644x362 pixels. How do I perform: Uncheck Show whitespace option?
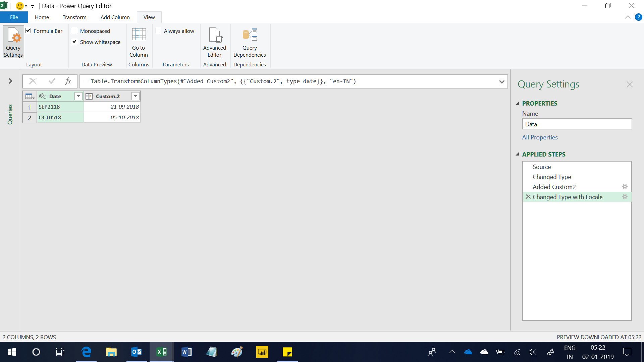tap(74, 42)
